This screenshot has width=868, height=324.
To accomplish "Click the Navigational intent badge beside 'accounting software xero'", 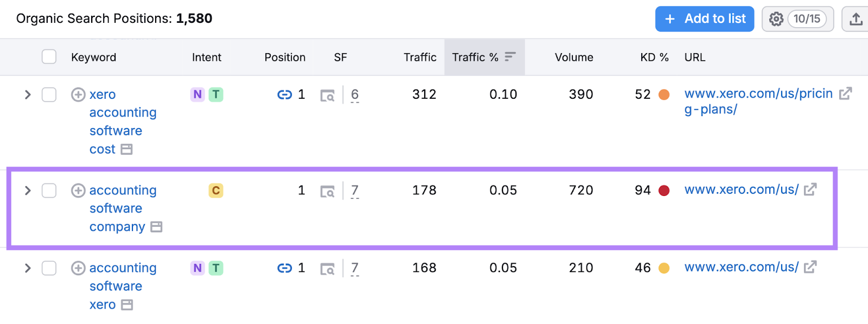I will [x=197, y=268].
